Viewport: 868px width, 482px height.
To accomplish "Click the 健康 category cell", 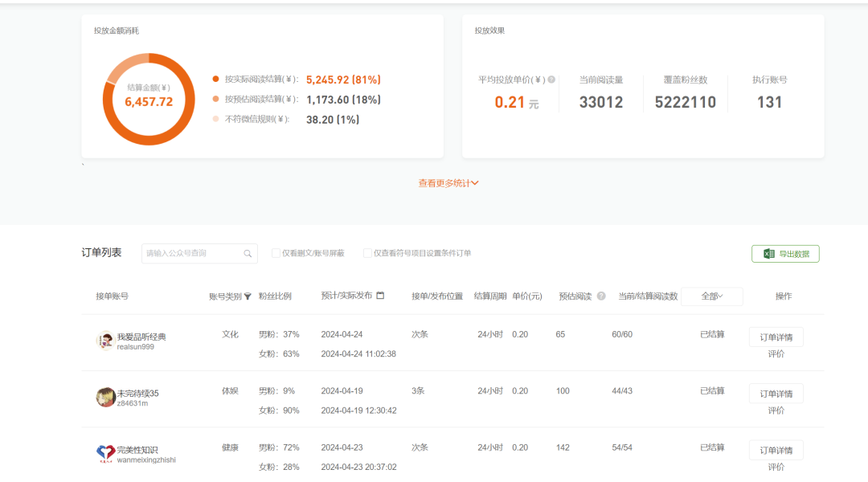I will point(231,447).
